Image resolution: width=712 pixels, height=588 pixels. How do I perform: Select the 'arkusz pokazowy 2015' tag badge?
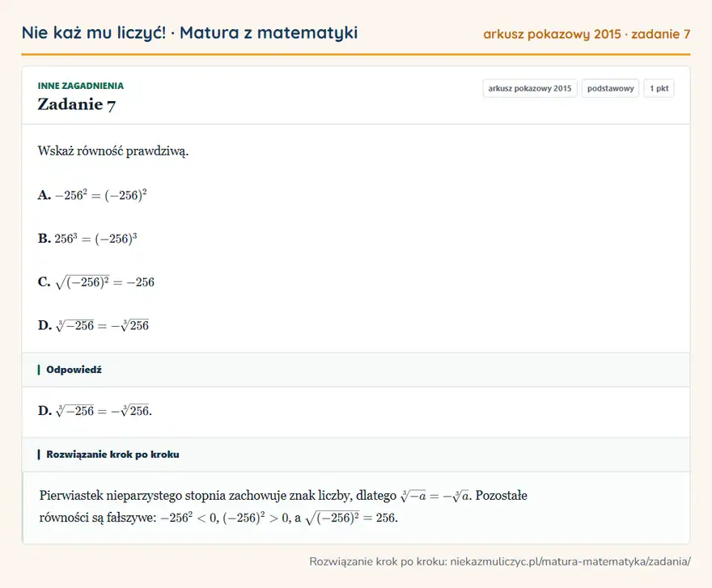(529, 88)
